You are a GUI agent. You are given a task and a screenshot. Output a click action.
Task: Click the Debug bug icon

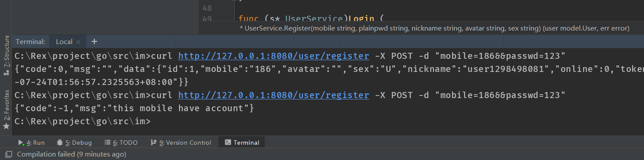tap(60, 143)
